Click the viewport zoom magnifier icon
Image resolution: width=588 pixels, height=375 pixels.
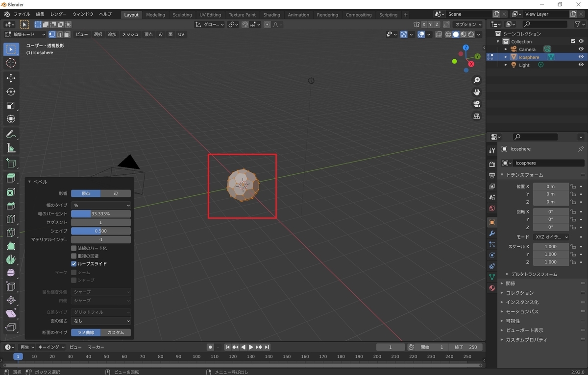(x=476, y=80)
